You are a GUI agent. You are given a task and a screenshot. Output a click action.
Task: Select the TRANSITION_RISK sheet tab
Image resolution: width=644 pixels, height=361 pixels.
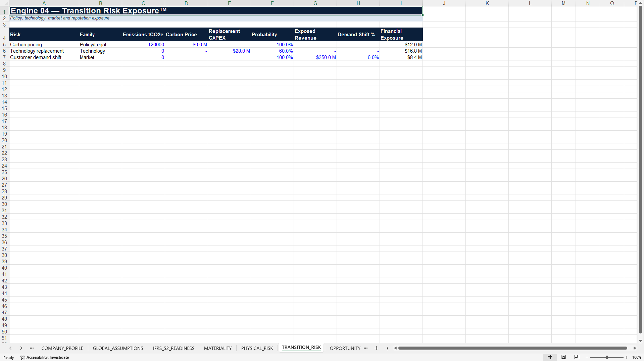click(301, 348)
